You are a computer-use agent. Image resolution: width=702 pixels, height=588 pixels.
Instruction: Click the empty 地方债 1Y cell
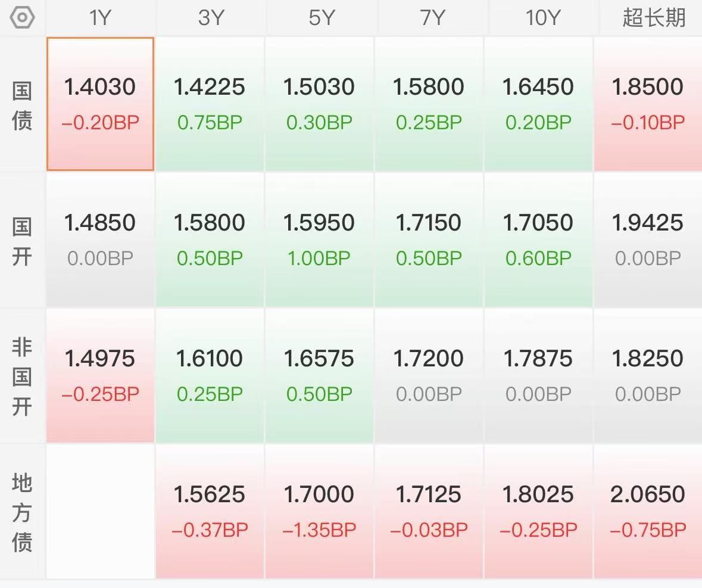100,511
